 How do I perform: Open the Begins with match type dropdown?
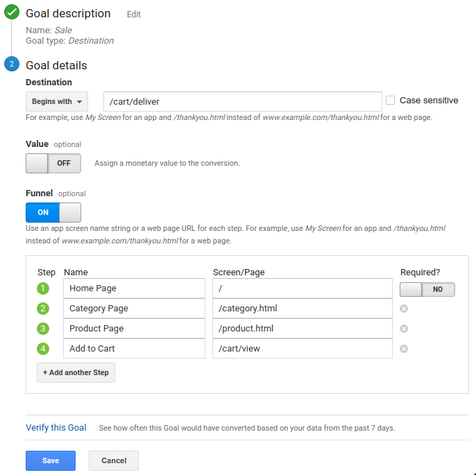57,101
